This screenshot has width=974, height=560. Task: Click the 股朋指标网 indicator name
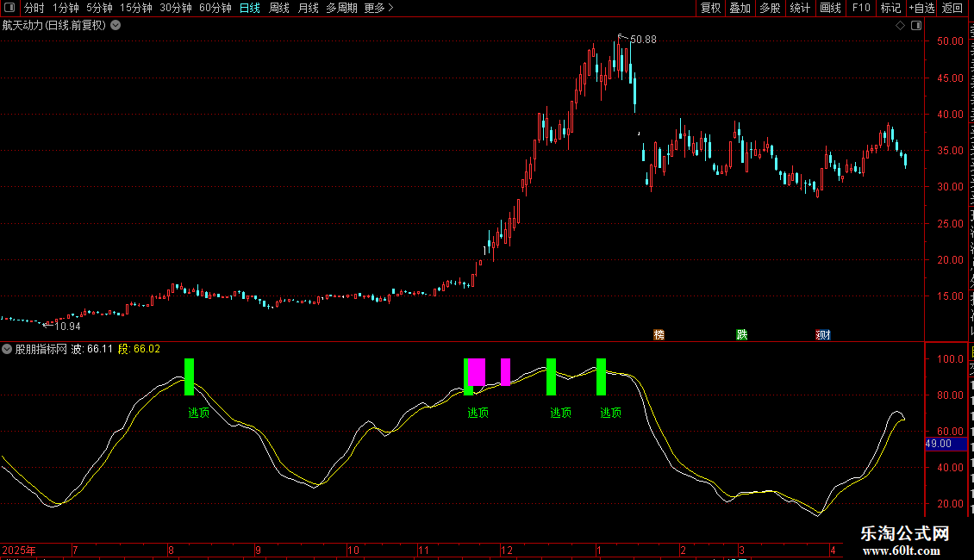click(x=41, y=349)
